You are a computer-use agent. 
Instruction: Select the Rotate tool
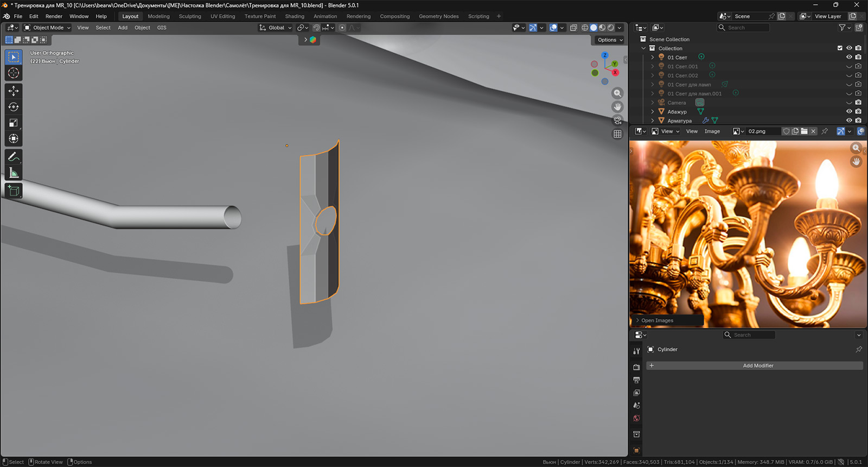14,107
